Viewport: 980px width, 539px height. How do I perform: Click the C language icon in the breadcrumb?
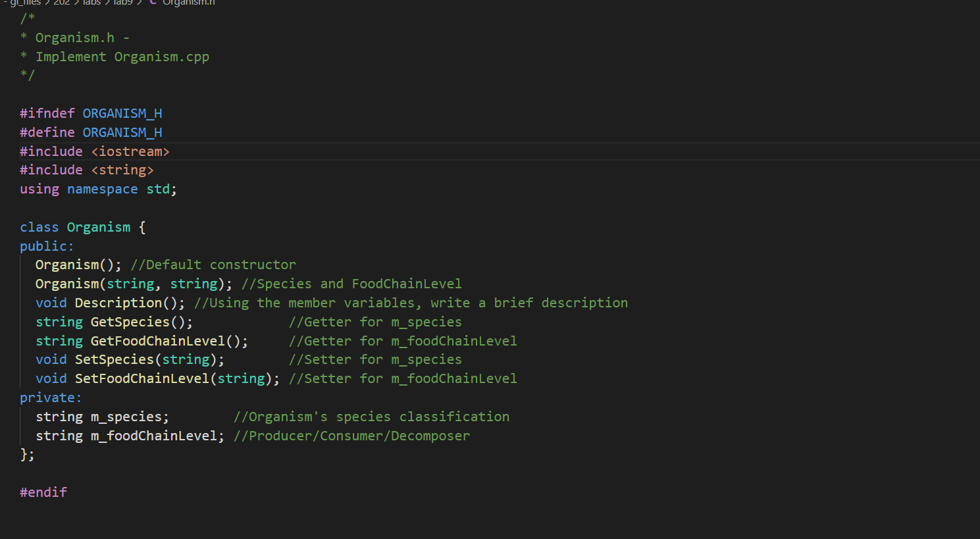[152, 3]
